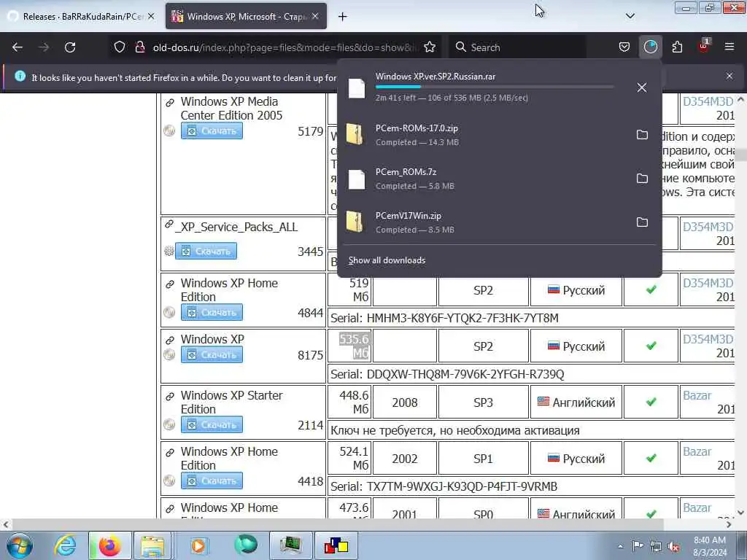Show PCemV17Win.zip in folder
This screenshot has height=560, width=747.
642,222
